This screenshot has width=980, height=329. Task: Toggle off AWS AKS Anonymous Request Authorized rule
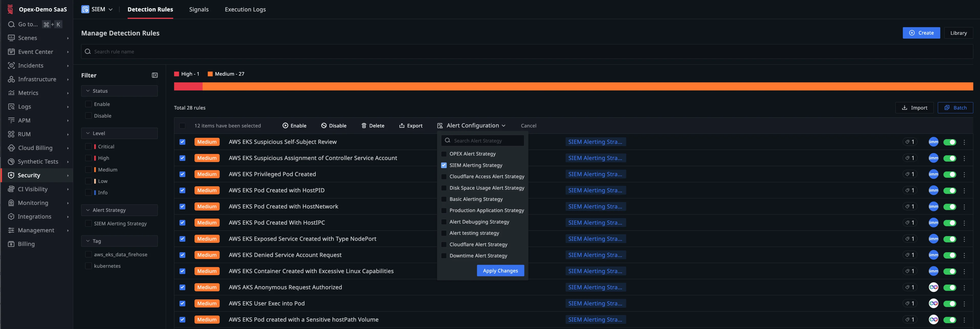coord(950,288)
